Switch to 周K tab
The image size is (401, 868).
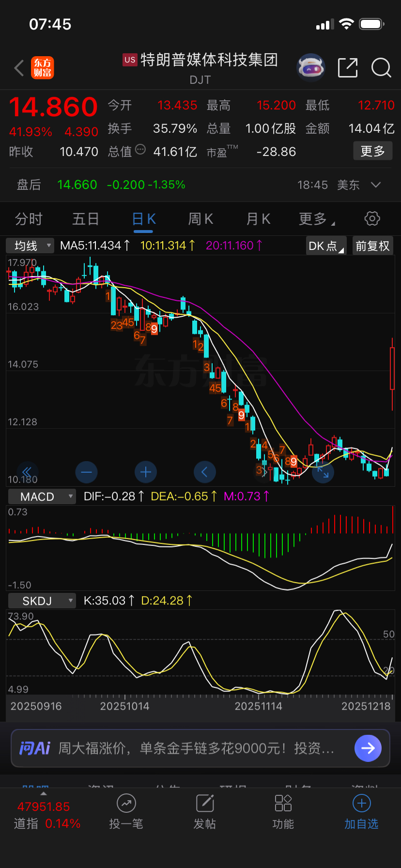[200, 219]
